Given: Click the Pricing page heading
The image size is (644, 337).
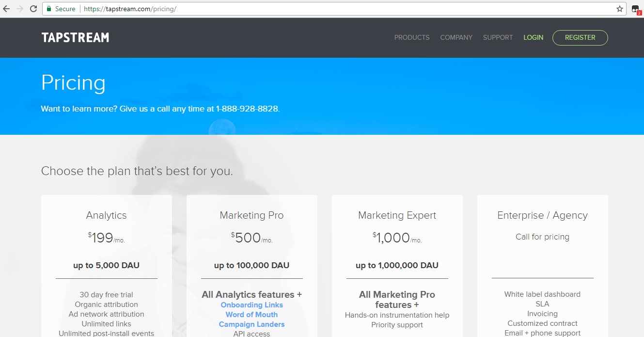Looking at the screenshot, I should point(73,83).
